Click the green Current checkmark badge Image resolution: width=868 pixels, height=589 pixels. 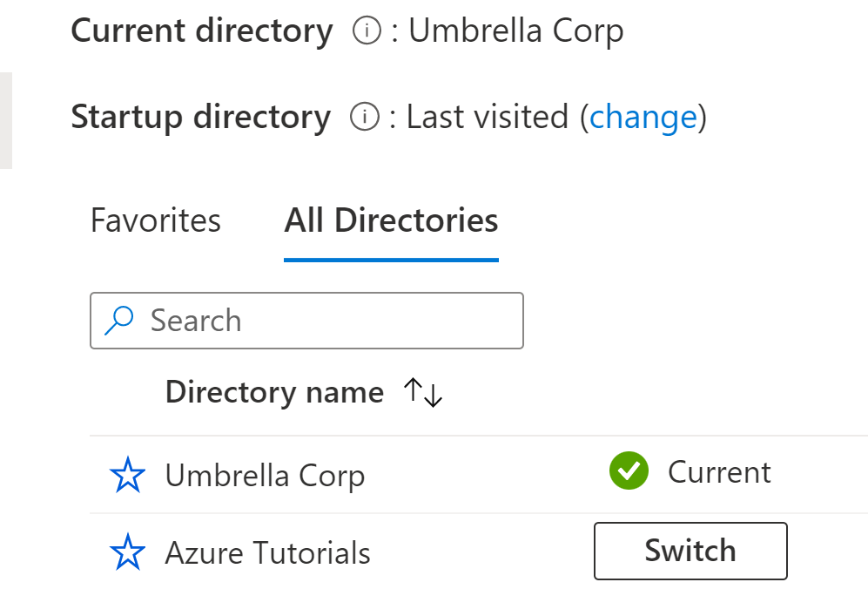[629, 471]
